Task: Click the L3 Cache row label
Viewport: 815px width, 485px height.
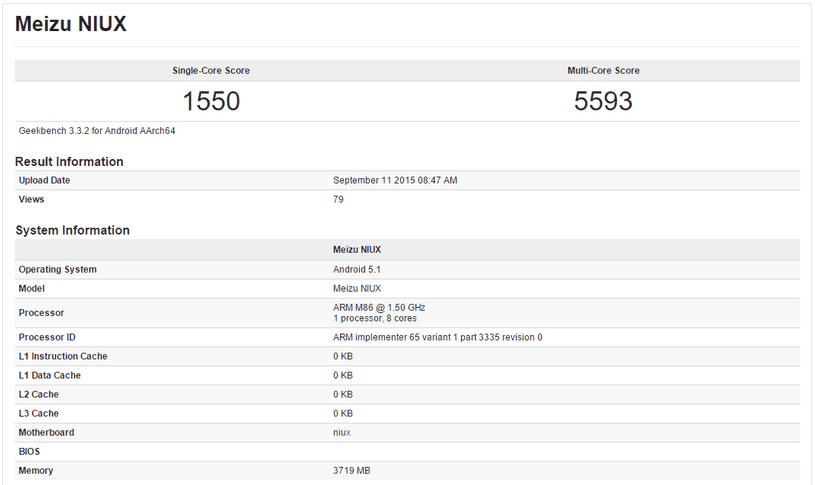Action: [38, 414]
